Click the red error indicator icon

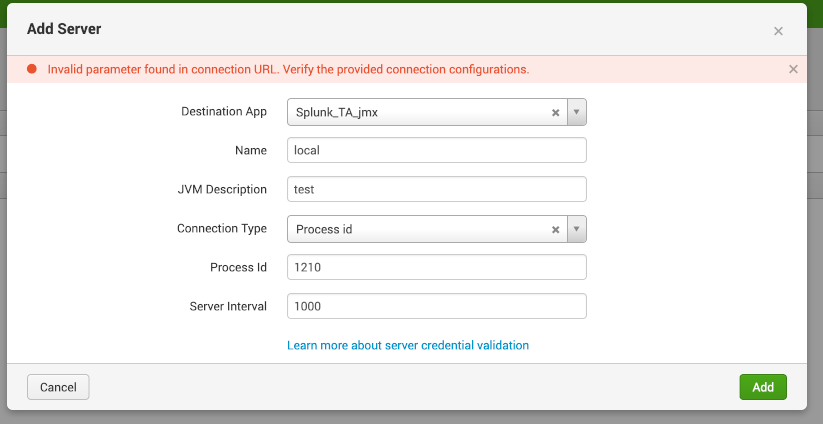point(32,69)
